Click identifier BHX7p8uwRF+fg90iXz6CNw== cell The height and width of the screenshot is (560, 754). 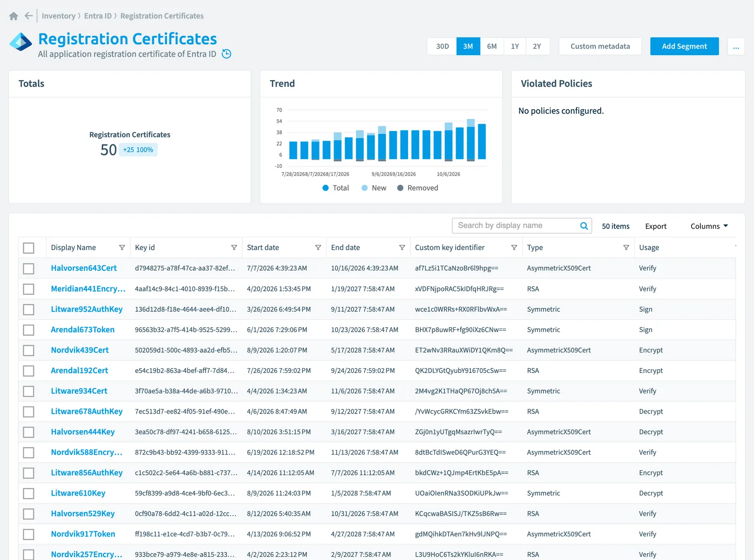pos(460,330)
